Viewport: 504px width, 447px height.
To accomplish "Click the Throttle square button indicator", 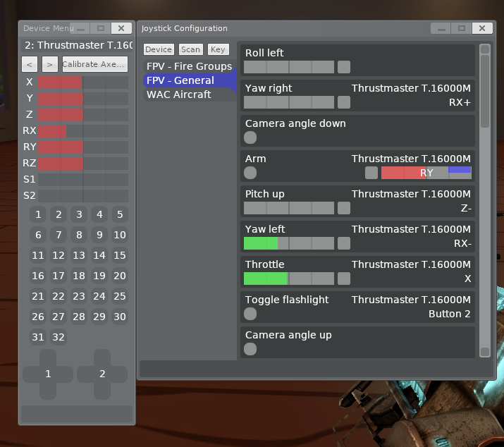I will [x=344, y=278].
